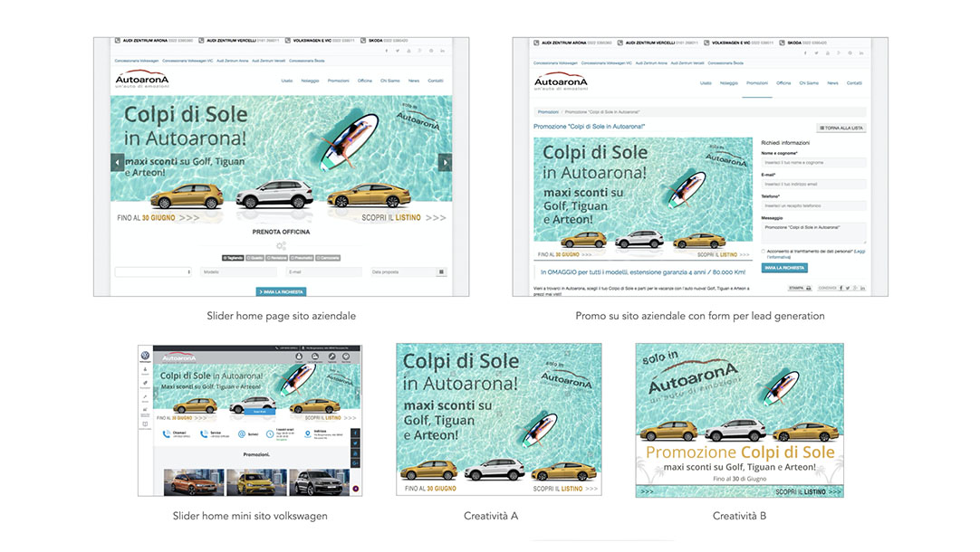
Task: Click LinkedIn icon in home page screenshot header
Action: pos(443,51)
